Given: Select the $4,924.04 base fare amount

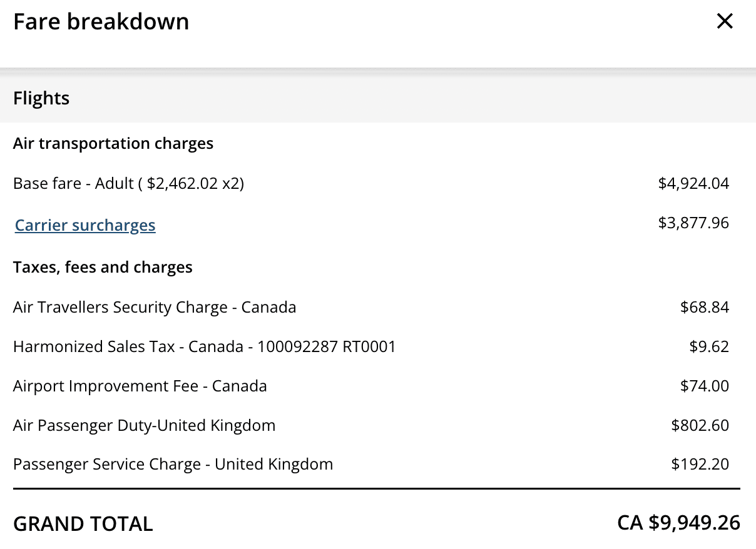Looking at the screenshot, I should (693, 183).
